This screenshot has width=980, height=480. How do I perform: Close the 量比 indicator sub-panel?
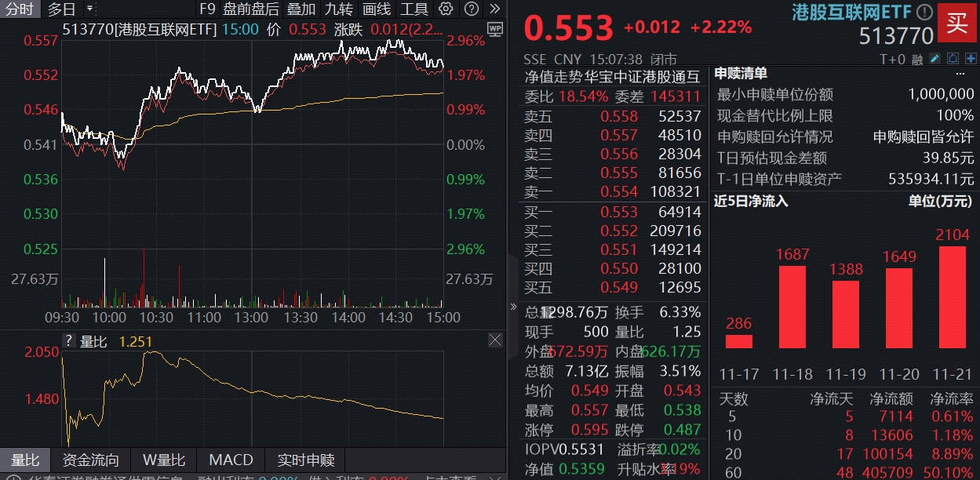coord(495,340)
